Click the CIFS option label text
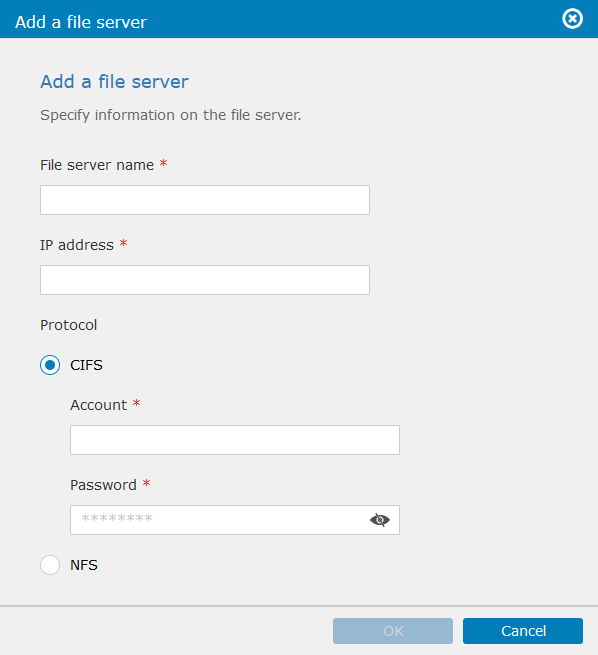The height and width of the screenshot is (655, 598). coord(86,365)
